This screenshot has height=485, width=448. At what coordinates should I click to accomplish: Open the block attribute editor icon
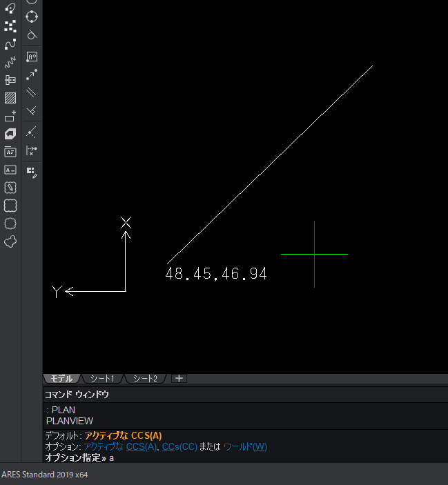point(32,171)
